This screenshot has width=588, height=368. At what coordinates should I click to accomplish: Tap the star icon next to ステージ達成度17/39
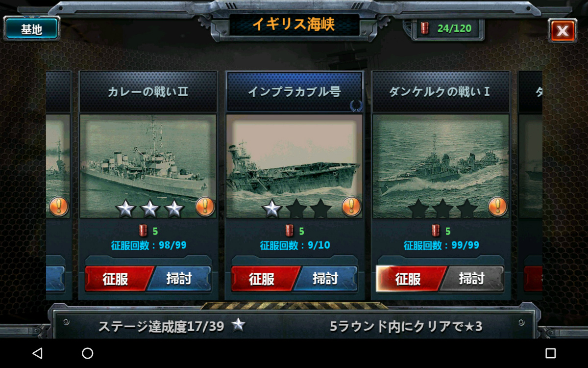(238, 325)
